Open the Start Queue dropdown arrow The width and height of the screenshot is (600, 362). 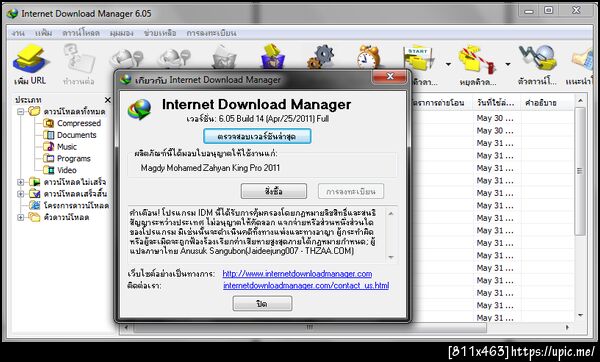pyautogui.click(x=448, y=64)
